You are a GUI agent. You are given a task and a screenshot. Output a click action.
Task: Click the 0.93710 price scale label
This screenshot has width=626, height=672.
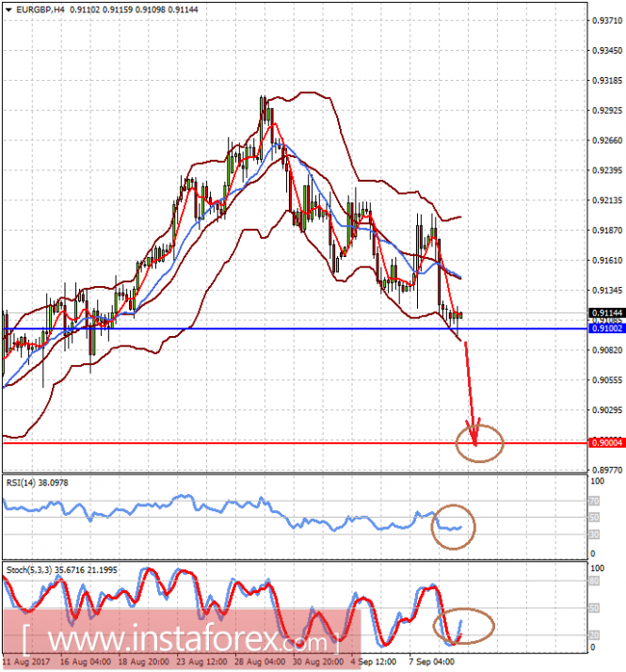(607, 21)
